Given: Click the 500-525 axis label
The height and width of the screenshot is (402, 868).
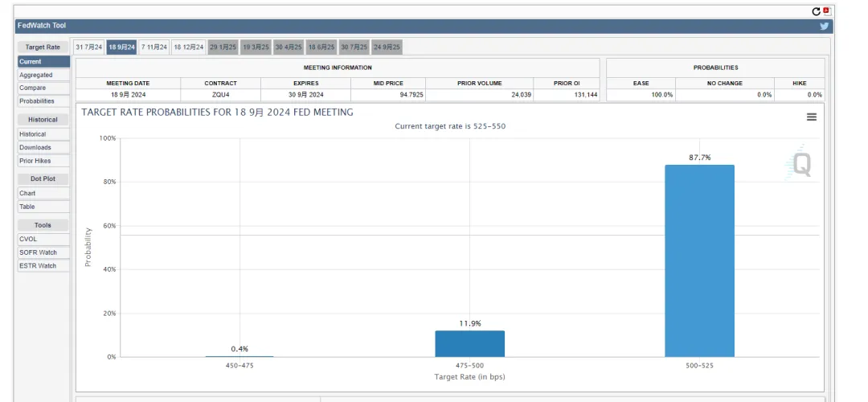Looking at the screenshot, I should [x=699, y=366].
